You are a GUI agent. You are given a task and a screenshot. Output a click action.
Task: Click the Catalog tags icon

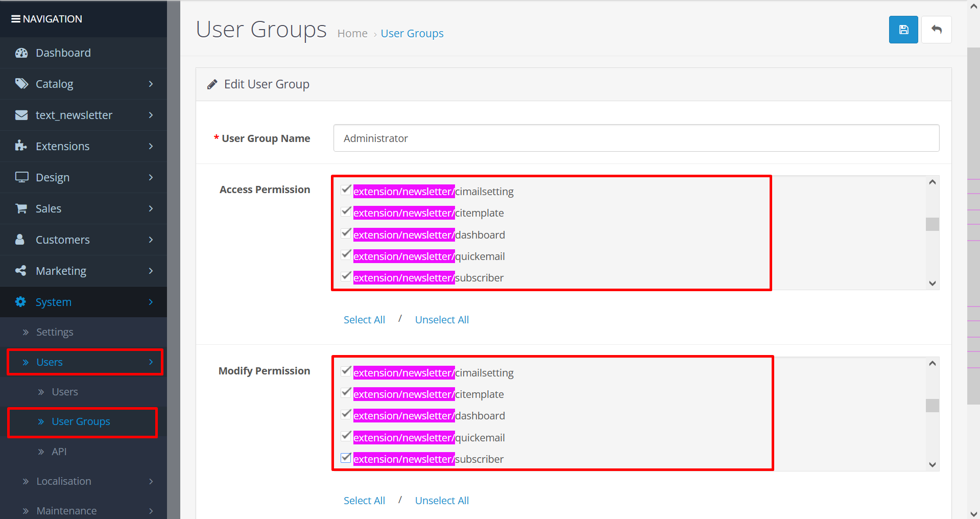21,84
